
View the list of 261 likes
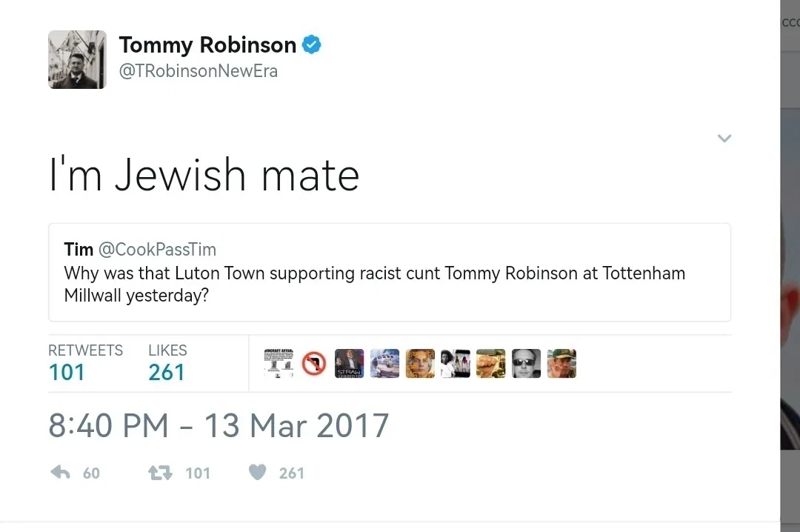(x=167, y=362)
